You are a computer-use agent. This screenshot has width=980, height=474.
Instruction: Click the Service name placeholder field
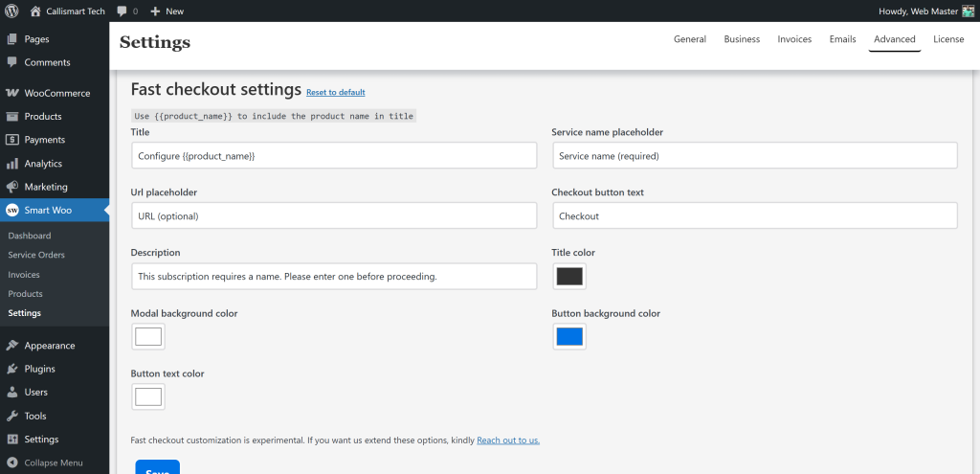(x=755, y=155)
